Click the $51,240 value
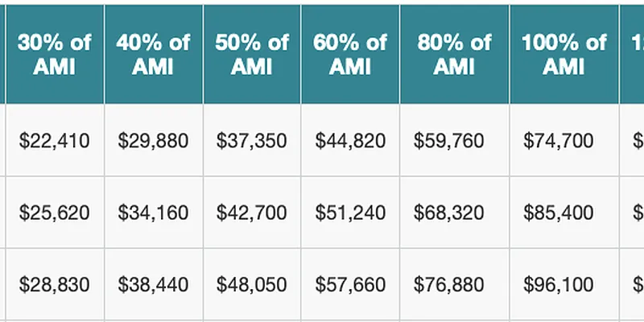The height and width of the screenshot is (322, 644). click(350, 213)
